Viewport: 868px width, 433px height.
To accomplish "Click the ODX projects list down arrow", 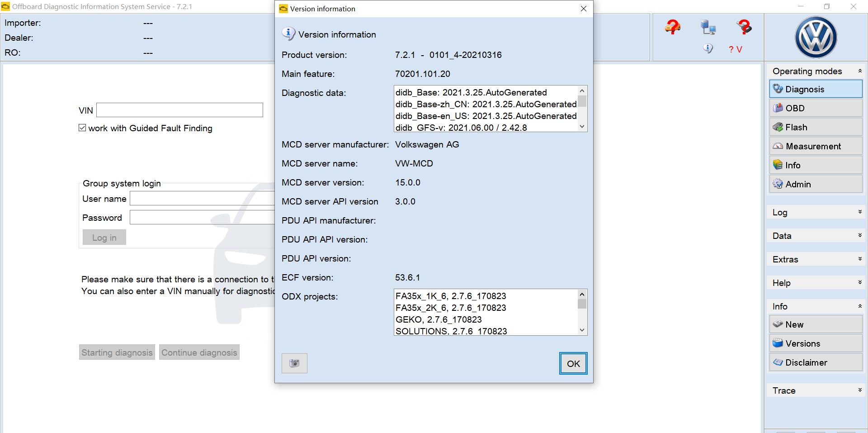I will [x=582, y=330].
